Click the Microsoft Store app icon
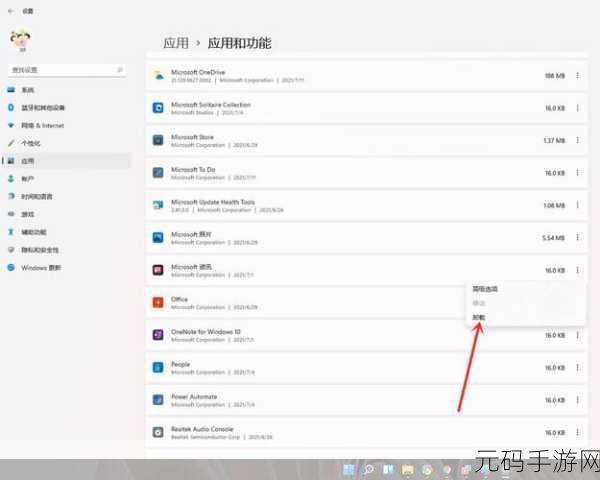The height and width of the screenshot is (480, 600). pyautogui.click(x=158, y=140)
